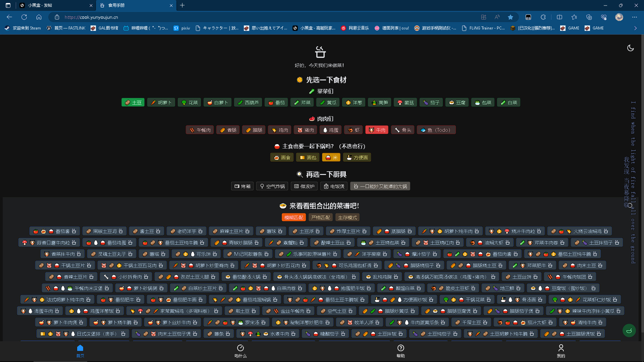The height and width of the screenshot is (362, 644).
Task: Toggle the 土豆 ingredient
Action: click(133, 102)
